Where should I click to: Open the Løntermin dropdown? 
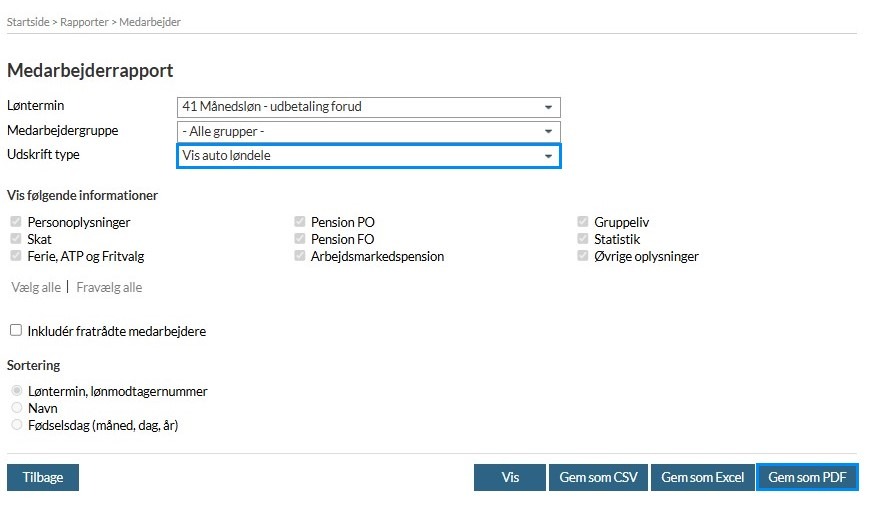368,107
